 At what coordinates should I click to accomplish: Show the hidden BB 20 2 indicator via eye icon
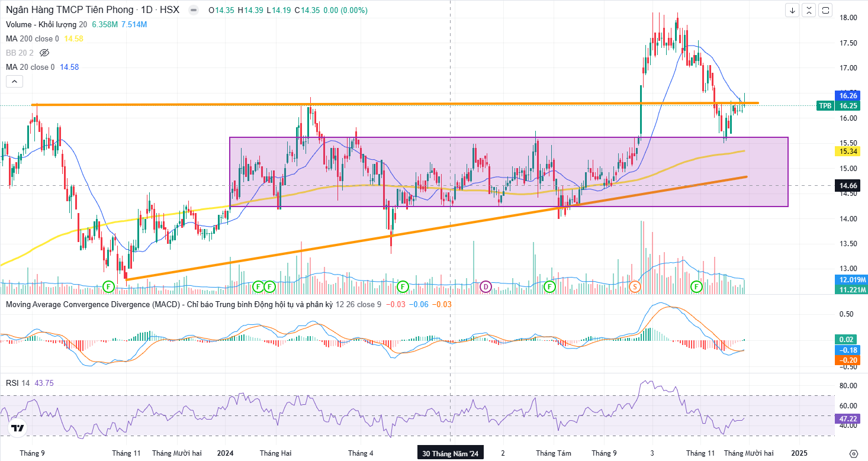(x=44, y=53)
